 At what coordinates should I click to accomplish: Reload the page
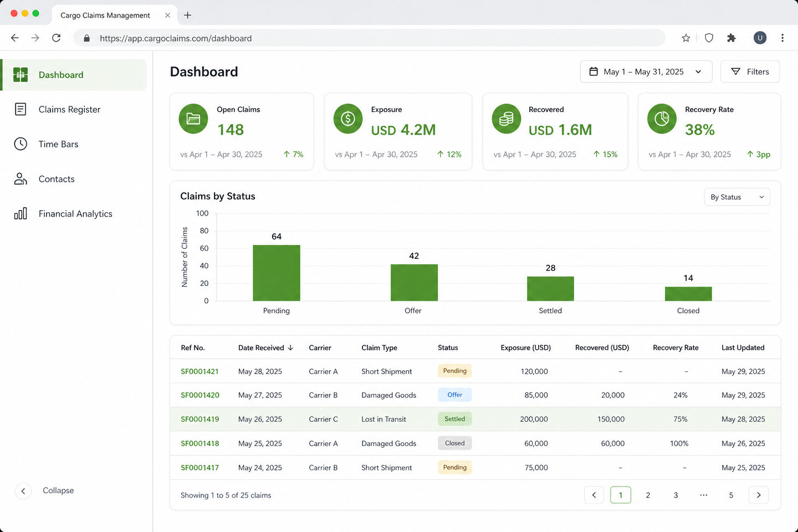(x=56, y=38)
